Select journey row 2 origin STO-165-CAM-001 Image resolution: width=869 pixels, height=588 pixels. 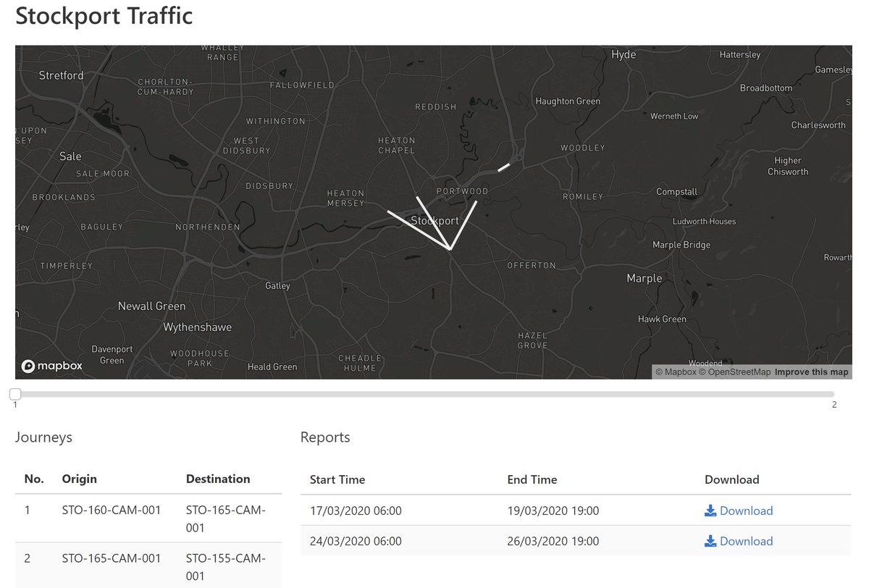[x=112, y=558]
